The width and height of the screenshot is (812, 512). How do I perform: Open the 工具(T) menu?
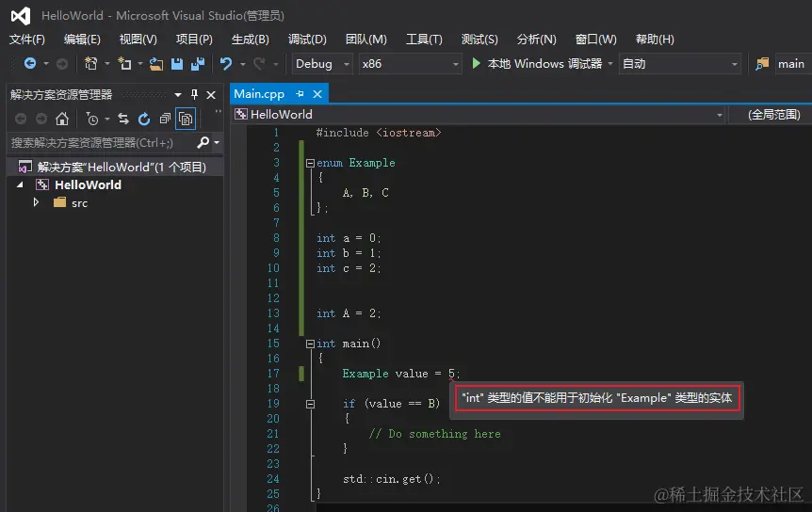click(x=424, y=40)
